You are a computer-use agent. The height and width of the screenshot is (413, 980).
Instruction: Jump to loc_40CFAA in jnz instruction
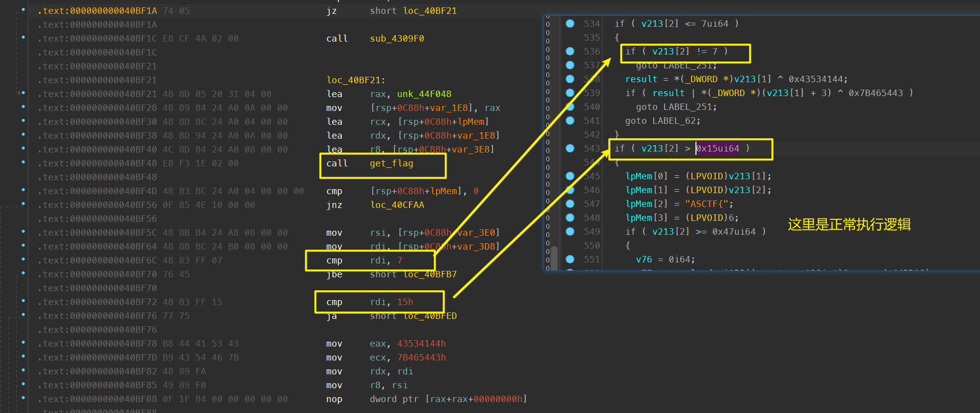pyautogui.click(x=397, y=205)
